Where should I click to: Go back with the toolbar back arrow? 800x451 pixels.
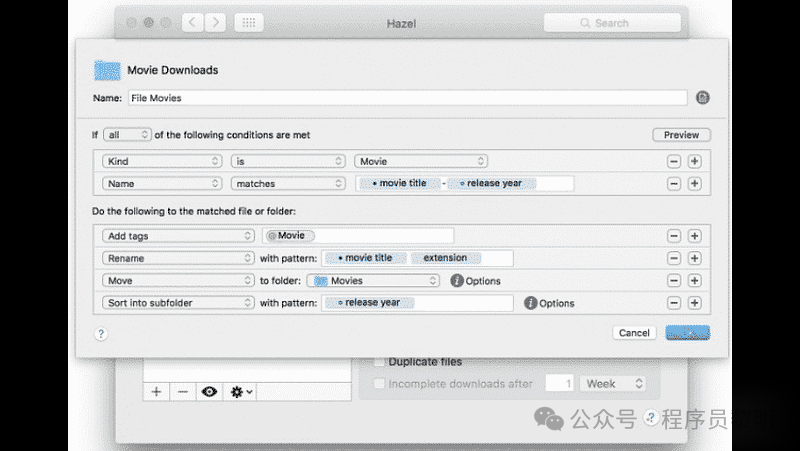193,22
